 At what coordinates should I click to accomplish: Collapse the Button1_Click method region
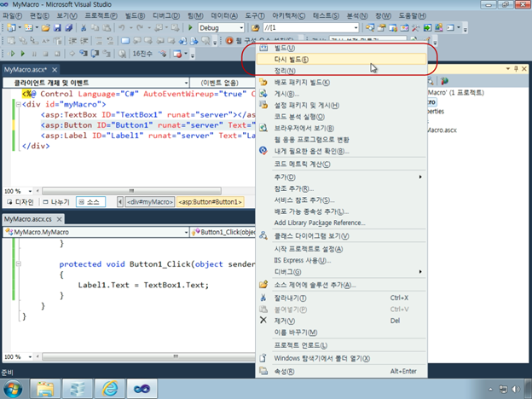(18, 263)
